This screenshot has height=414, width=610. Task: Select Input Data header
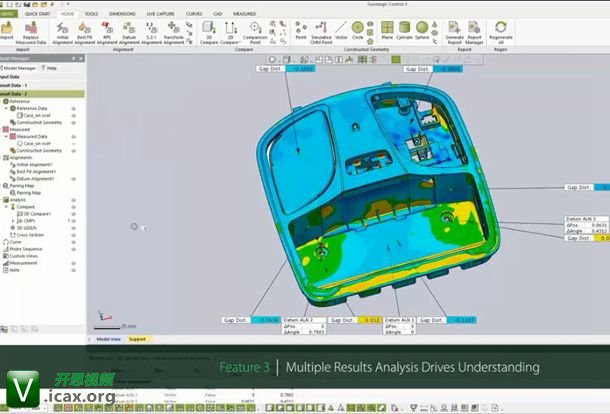[42, 77]
